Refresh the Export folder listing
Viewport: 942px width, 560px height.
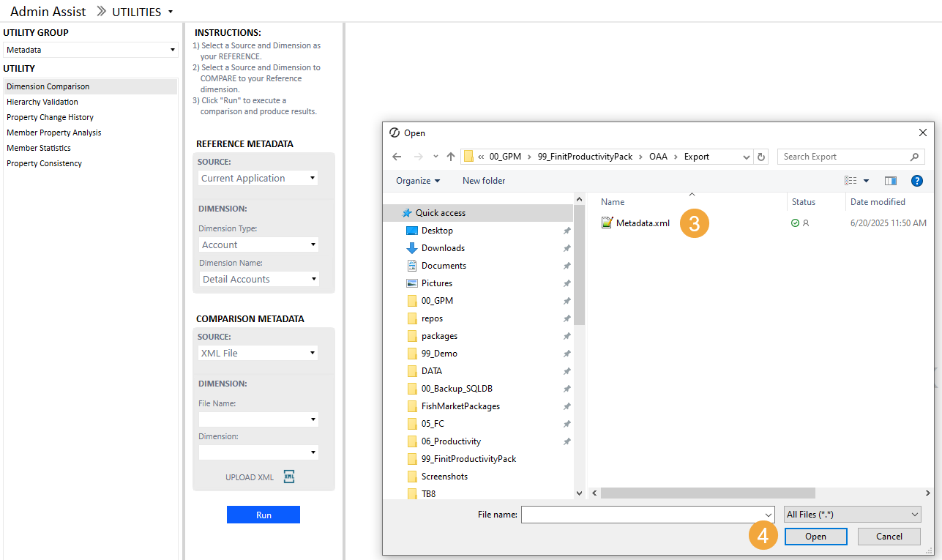coord(761,157)
